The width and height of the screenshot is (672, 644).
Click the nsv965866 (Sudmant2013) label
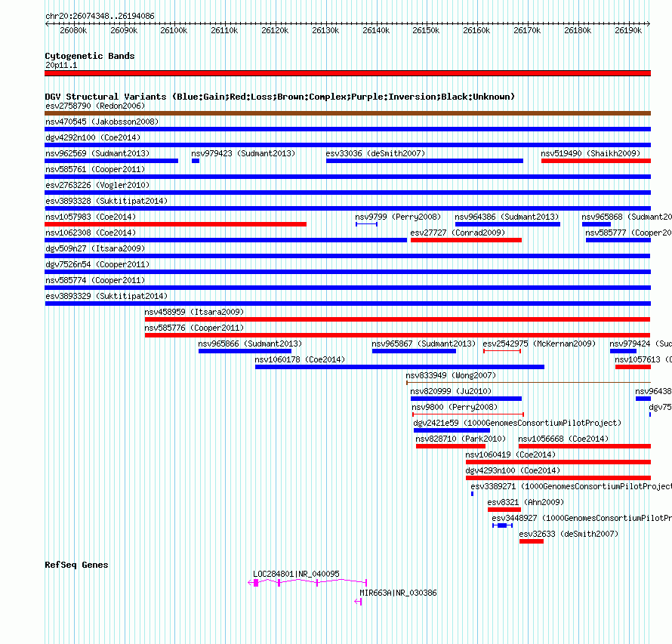250,344
